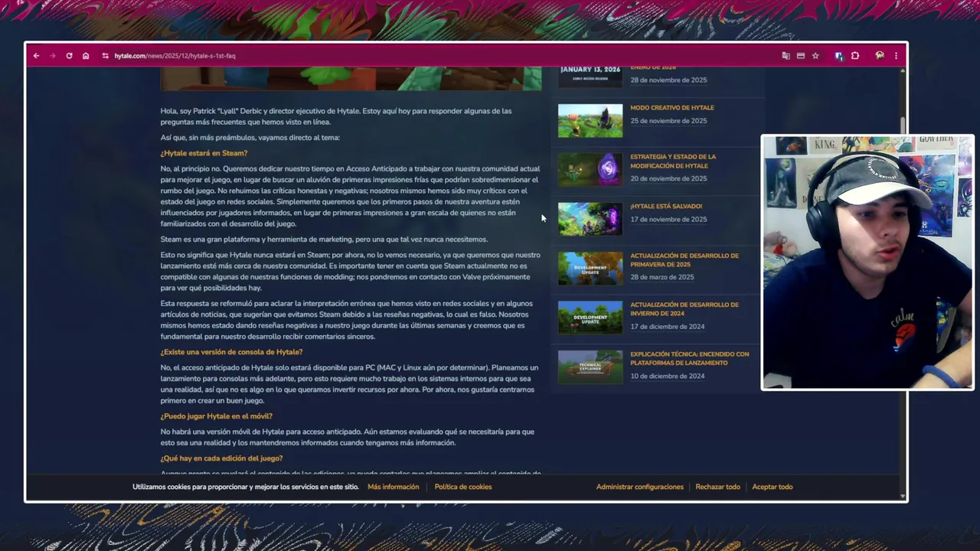Open MODO CREATIVO DE HYTALE article link
Screen dimensions: 980x551
(672, 108)
